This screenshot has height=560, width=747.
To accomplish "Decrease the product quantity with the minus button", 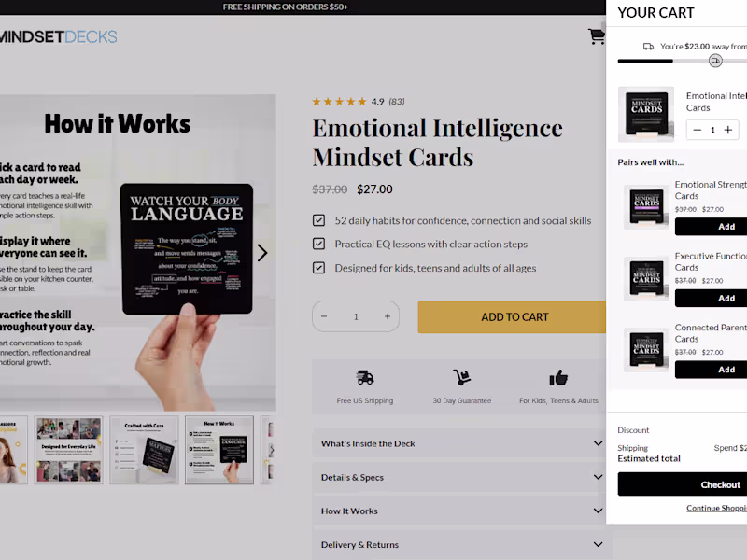I will click(324, 316).
